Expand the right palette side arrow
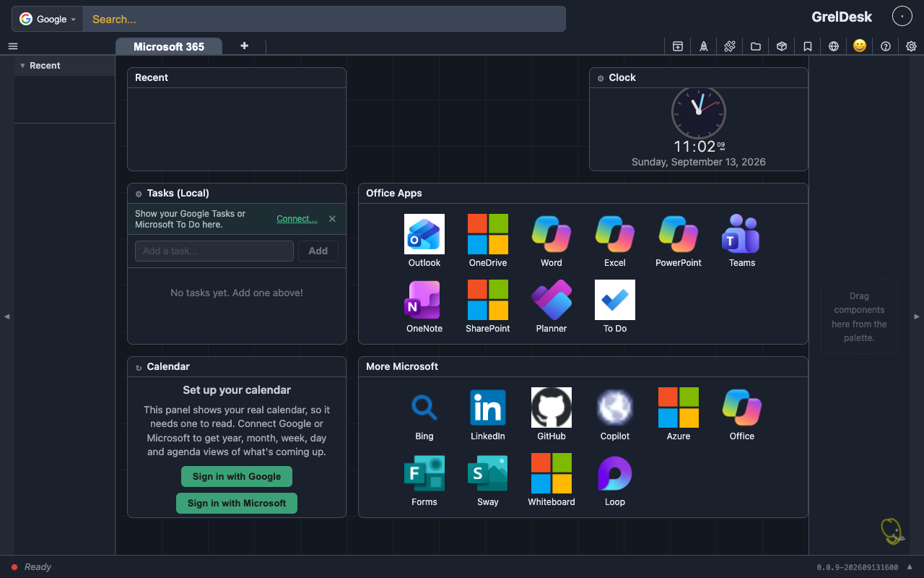The width and height of the screenshot is (924, 578). pyautogui.click(x=917, y=316)
